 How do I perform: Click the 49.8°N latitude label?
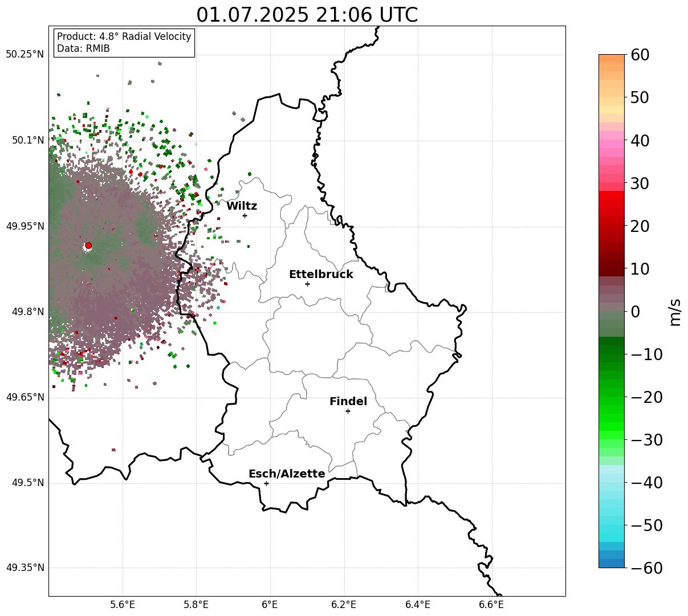(28, 312)
